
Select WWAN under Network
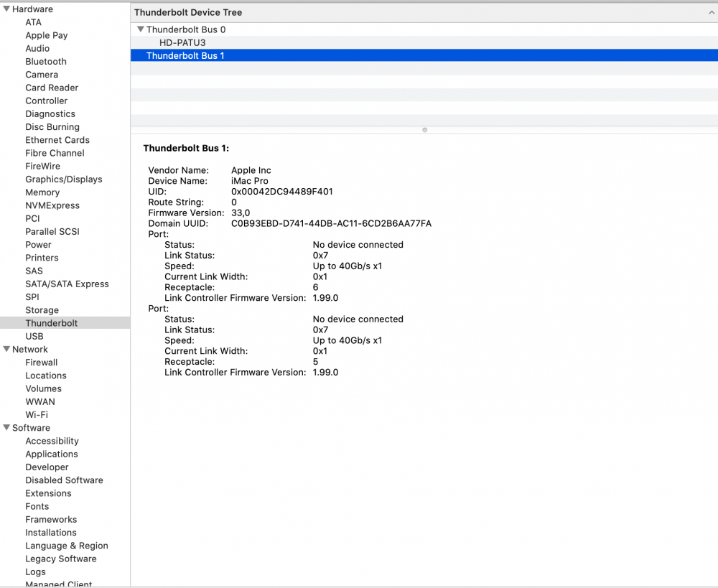[x=39, y=401]
